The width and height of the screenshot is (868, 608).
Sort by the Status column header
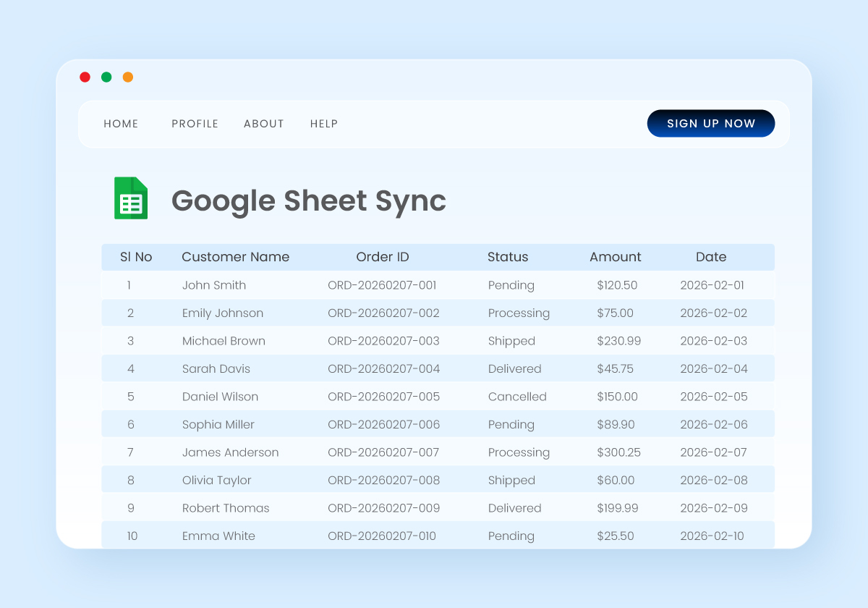pos(508,257)
